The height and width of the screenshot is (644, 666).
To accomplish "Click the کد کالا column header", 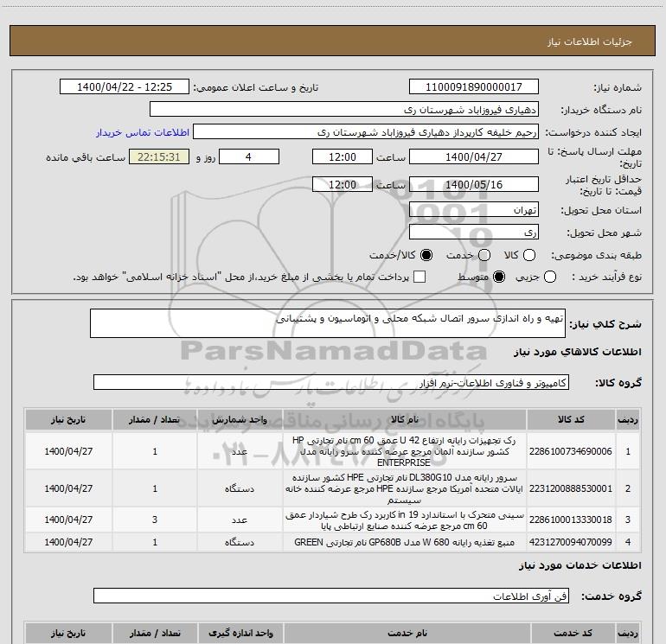I will pos(571,419).
